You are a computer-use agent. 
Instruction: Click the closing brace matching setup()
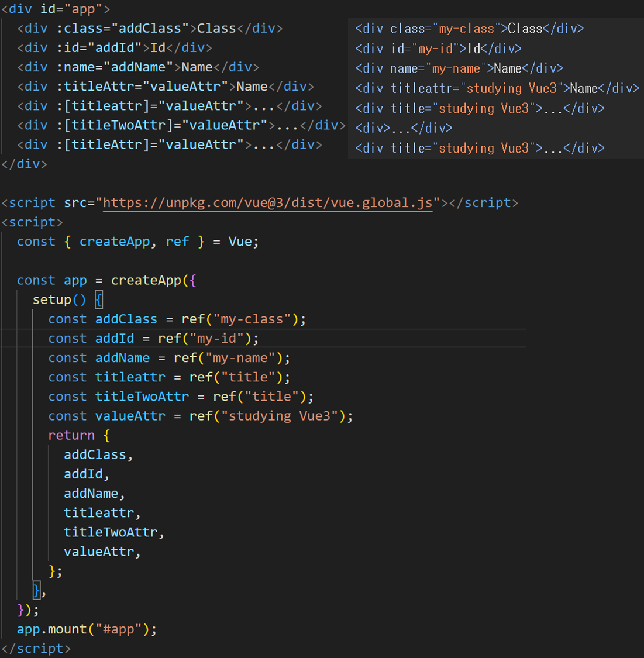36,590
